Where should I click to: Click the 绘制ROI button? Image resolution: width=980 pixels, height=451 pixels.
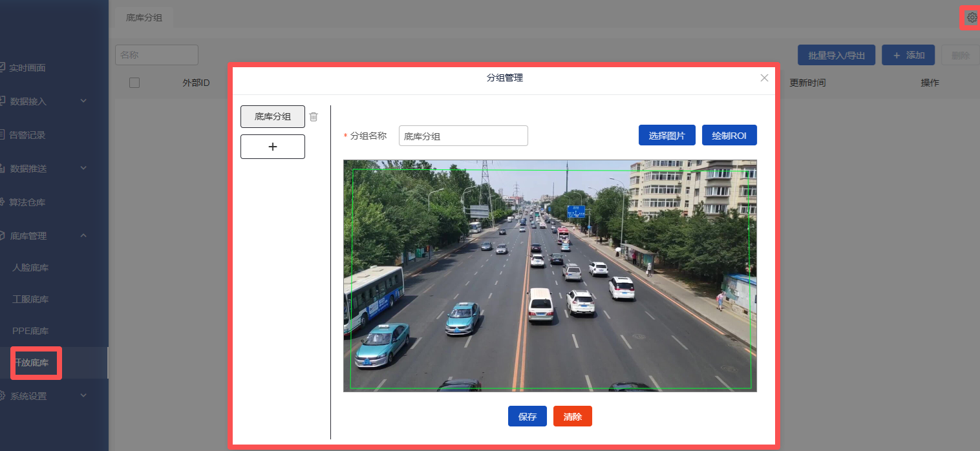tap(729, 136)
